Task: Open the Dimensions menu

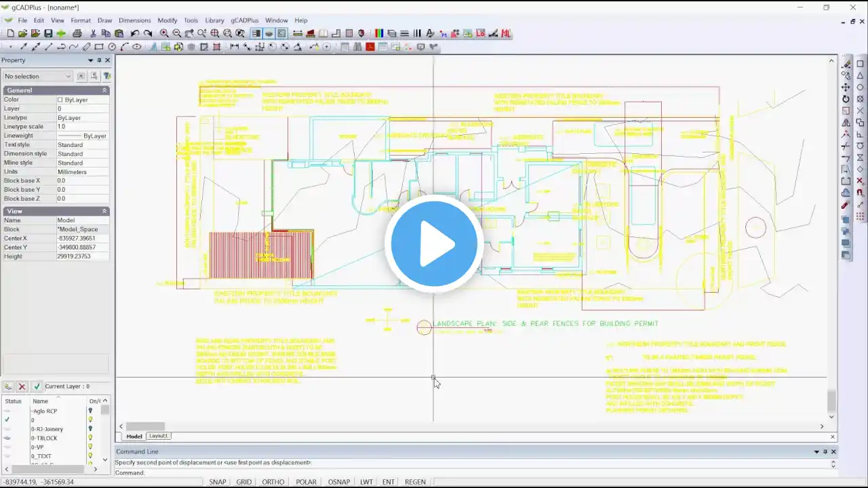Action: [x=134, y=20]
